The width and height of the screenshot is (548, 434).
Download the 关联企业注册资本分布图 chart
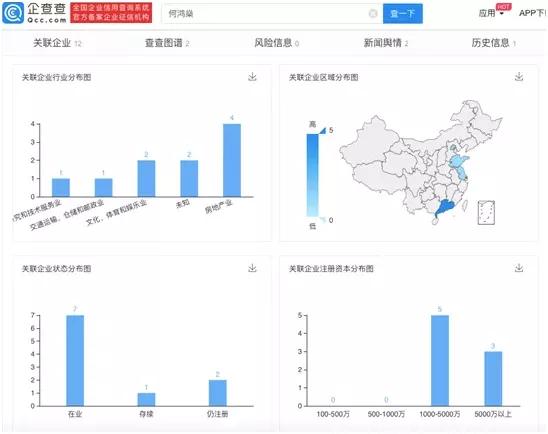[x=519, y=268]
